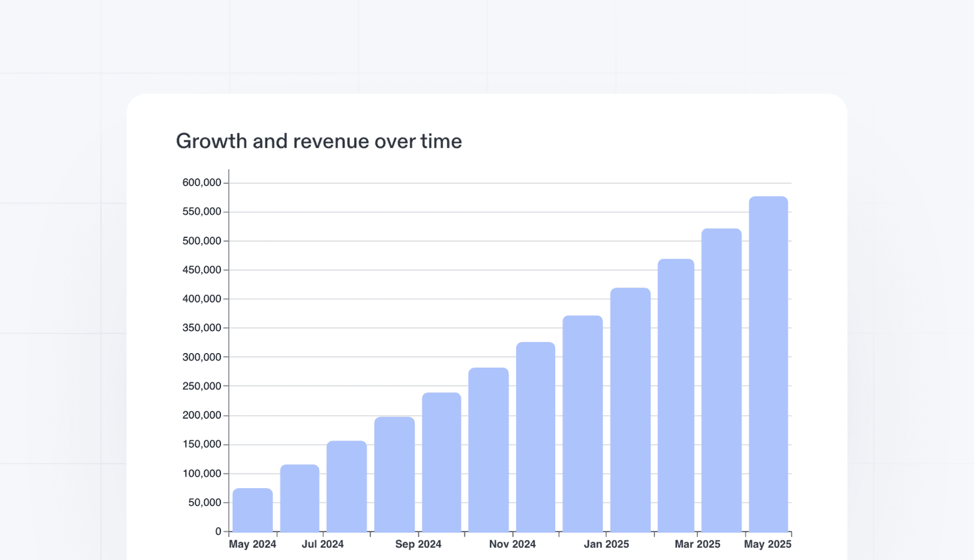The width and height of the screenshot is (974, 560).
Task: Click the Jan 2025 bar
Action: click(630, 410)
